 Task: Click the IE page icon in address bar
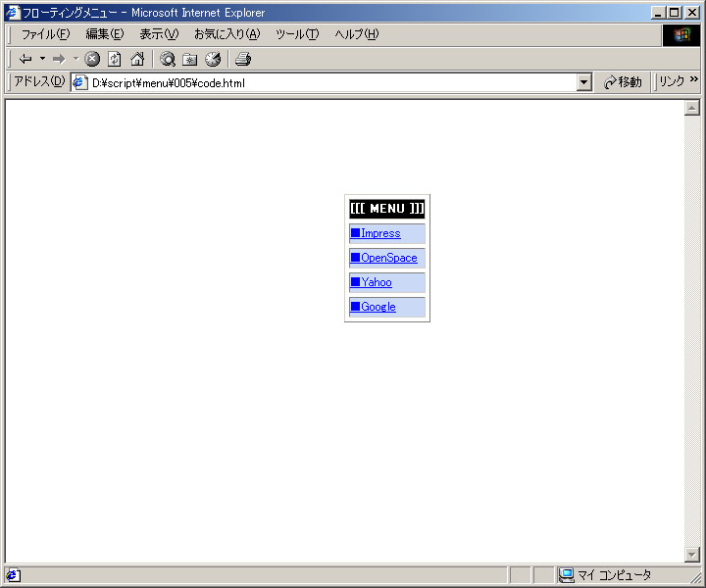click(80, 82)
